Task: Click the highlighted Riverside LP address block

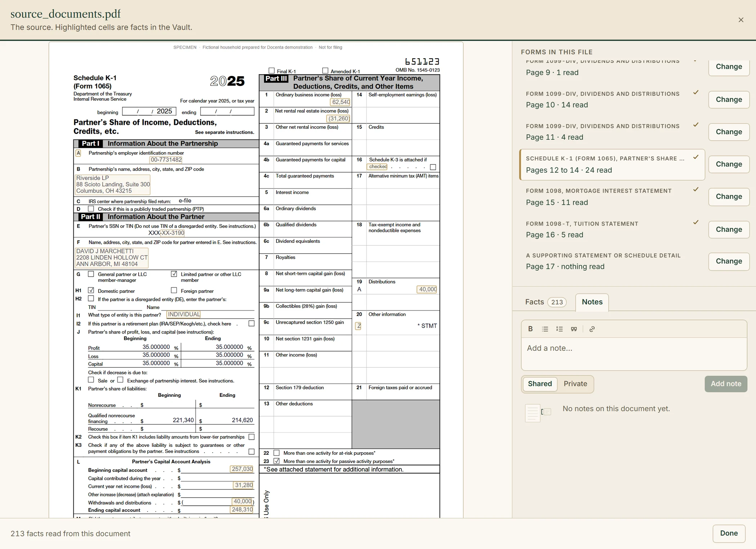Action: tap(113, 184)
